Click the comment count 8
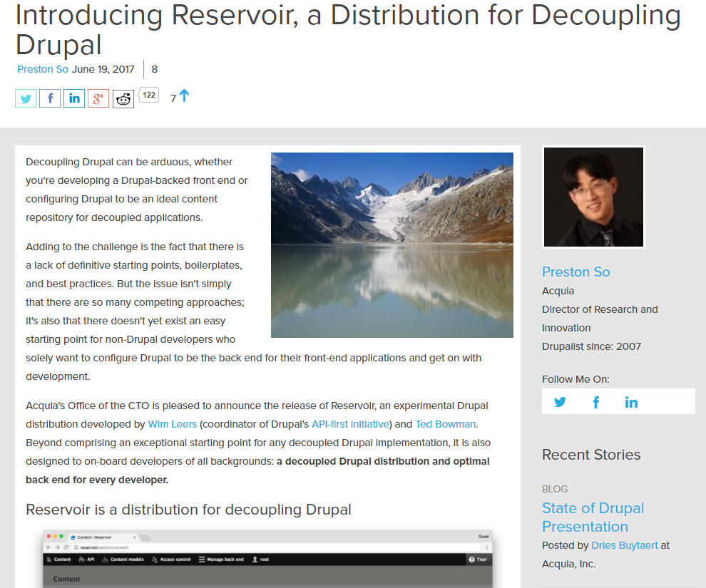 (x=155, y=69)
